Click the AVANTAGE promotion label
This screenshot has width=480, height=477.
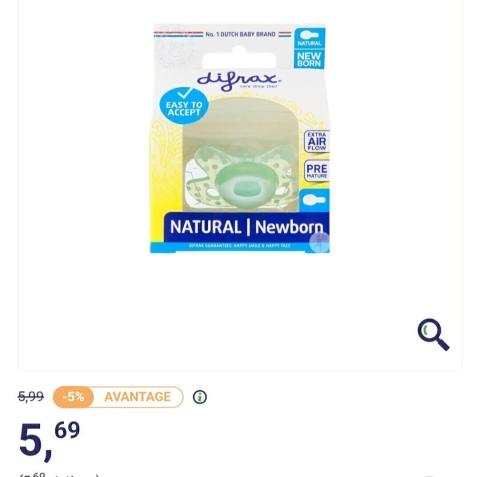(x=137, y=397)
